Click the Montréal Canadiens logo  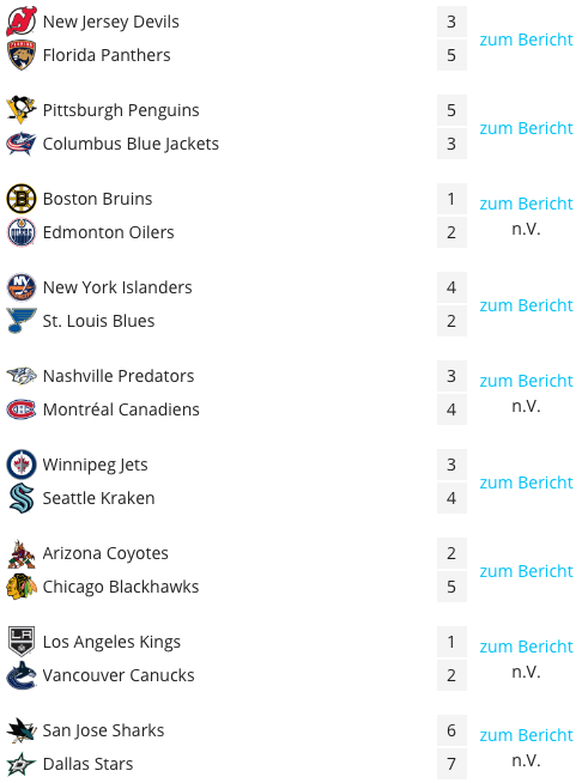tap(21, 409)
